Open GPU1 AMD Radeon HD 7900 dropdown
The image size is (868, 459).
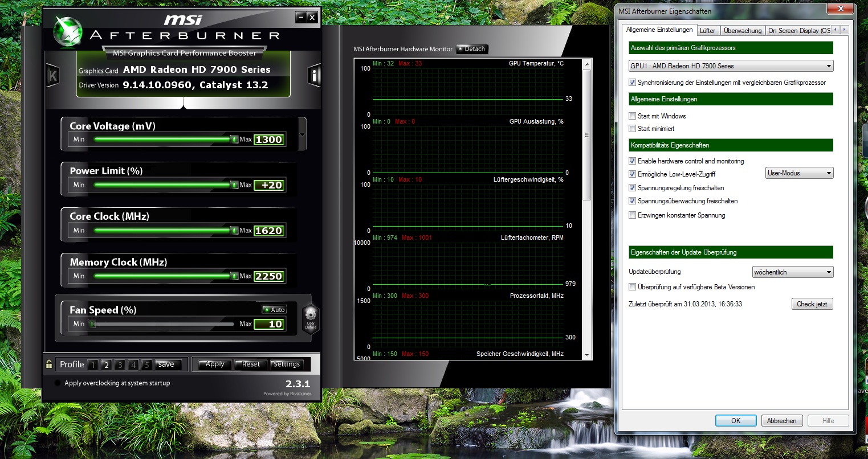(x=731, y=66)
